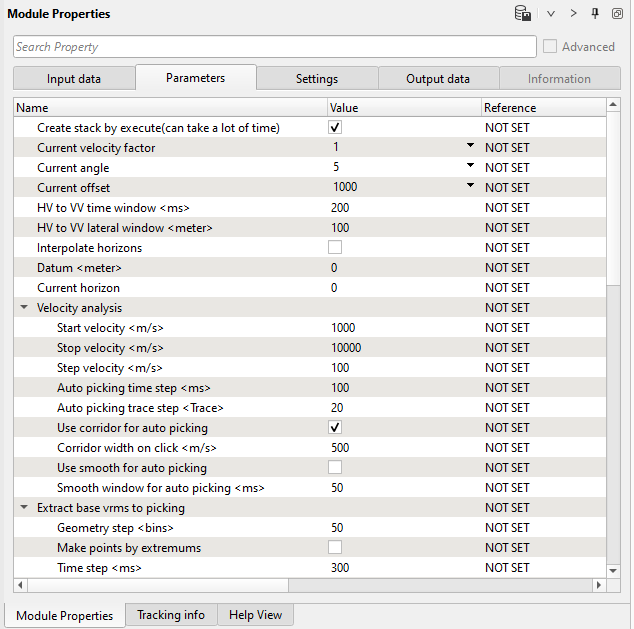Open the Current offset dropdown
This screenshot has height=629, width=634.
coord(470,187)
